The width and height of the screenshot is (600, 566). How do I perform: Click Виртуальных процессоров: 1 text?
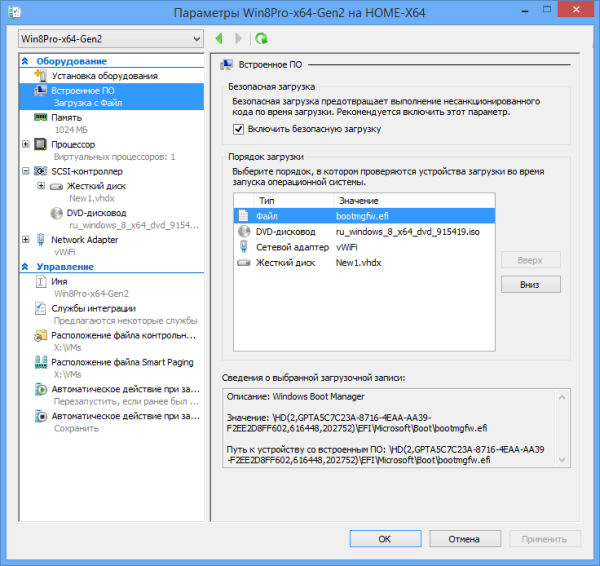[114, 157]
